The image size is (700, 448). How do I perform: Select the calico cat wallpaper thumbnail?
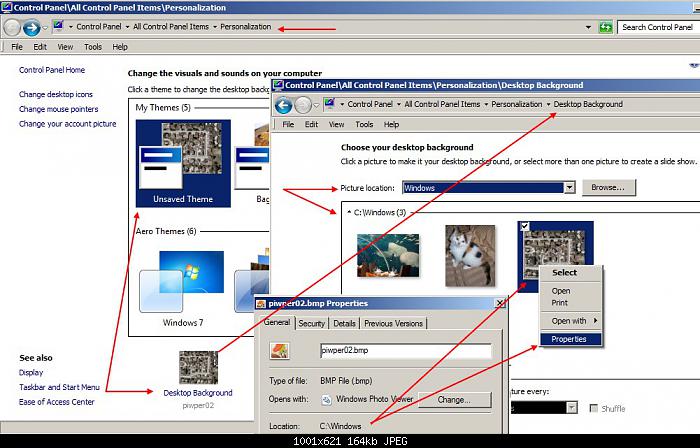click(x=470, y=255)
